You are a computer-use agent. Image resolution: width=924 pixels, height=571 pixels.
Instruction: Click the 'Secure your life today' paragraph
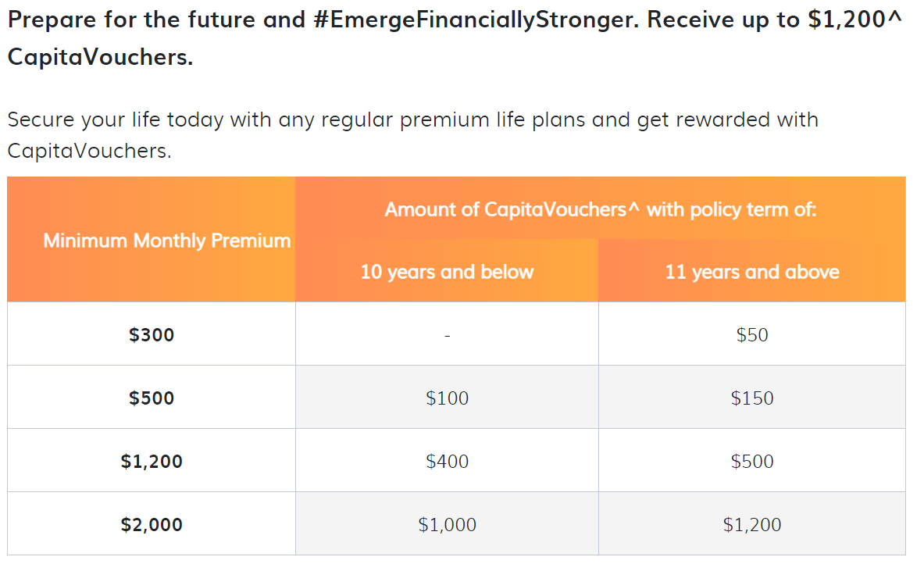coord(412,135)
